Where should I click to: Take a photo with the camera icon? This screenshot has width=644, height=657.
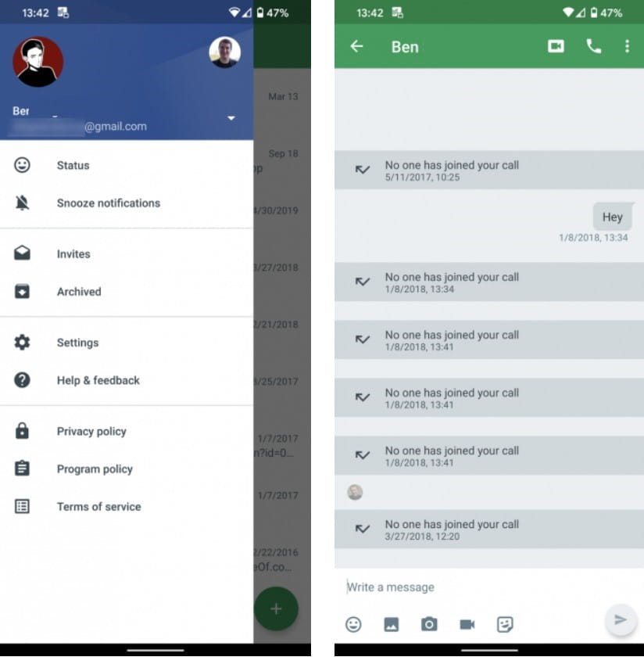429,623
